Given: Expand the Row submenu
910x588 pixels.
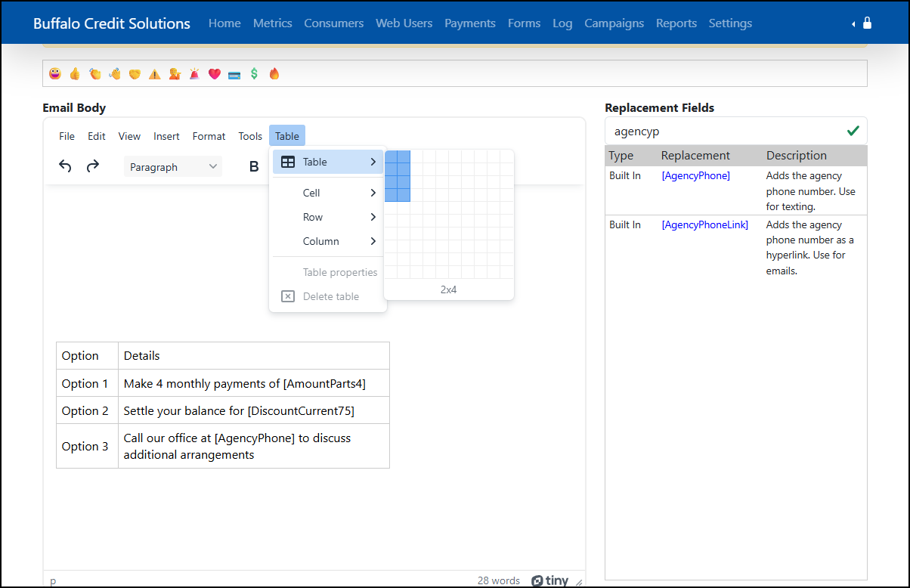Looking at the screenshot, I should tap(328, 217).
